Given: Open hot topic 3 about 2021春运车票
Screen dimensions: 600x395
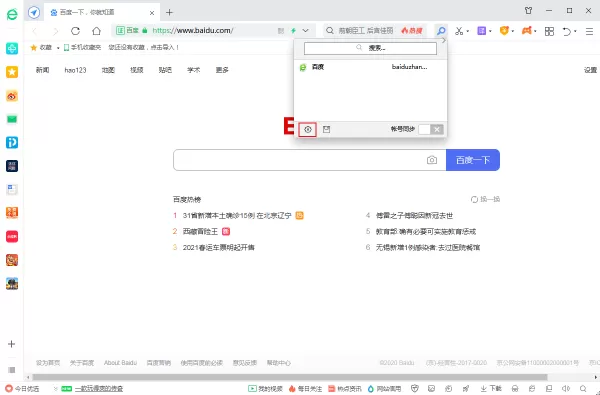Looking at the screenshot, I should pos(218,247).
